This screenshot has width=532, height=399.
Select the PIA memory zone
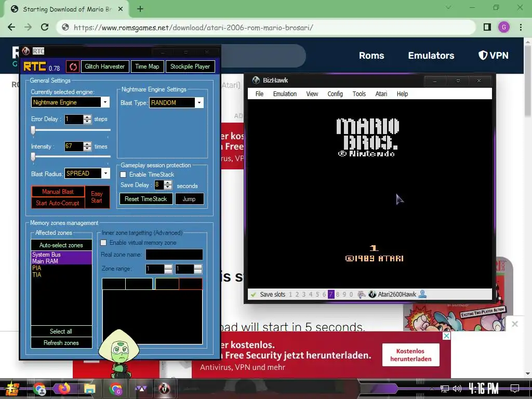pos(61,268)
